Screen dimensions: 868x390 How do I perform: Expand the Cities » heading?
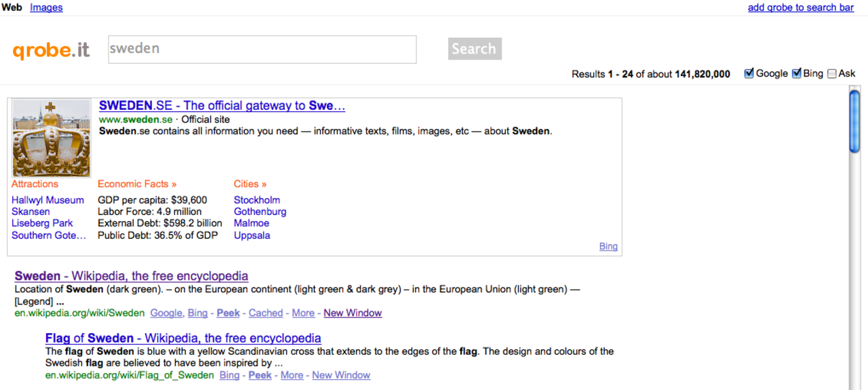tap(250, 184)
